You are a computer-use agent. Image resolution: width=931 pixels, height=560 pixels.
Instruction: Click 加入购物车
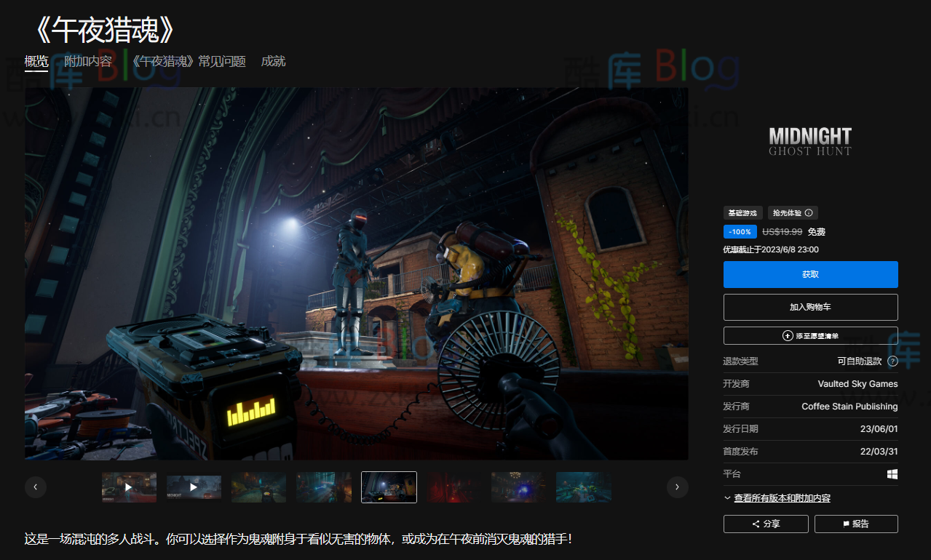[810, 307]
